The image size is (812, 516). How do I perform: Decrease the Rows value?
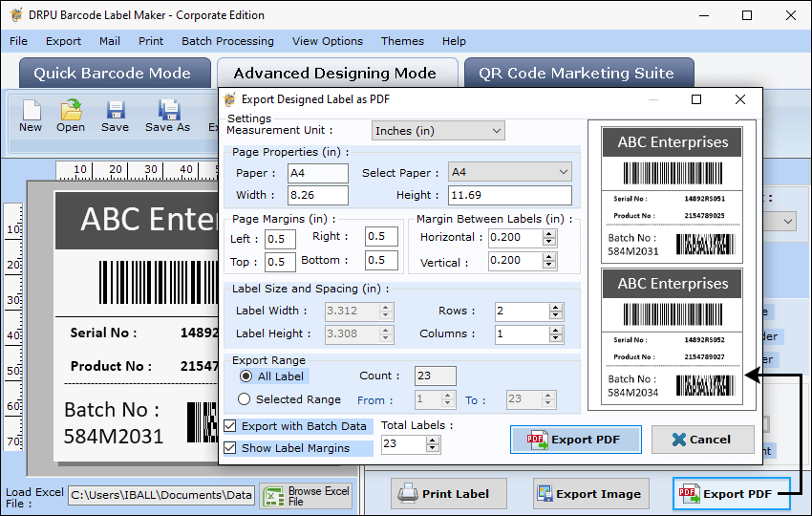click(556, 315)
